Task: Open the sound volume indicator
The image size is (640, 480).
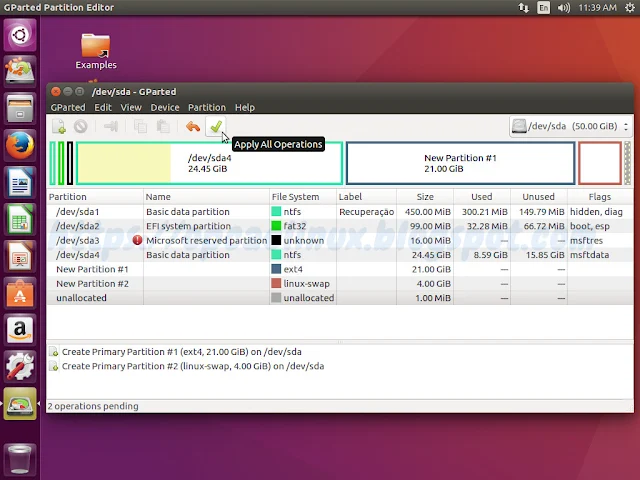Action: click(564, 8)
